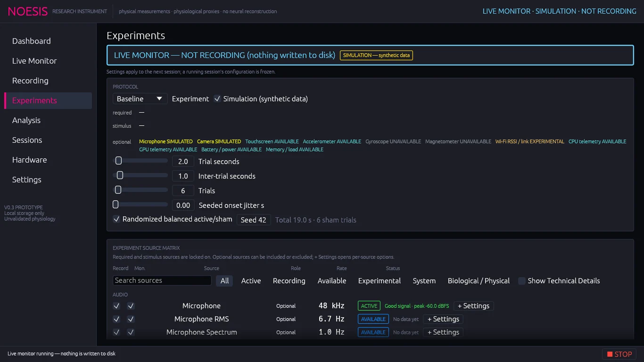Click AVAILABLE badge on Microphone Spectrum row

click(373, 332)
